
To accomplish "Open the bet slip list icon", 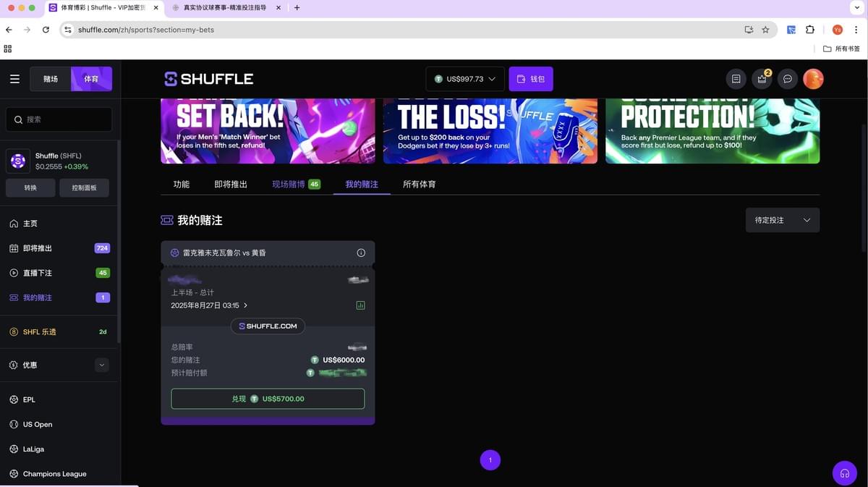I will (736, 79).
